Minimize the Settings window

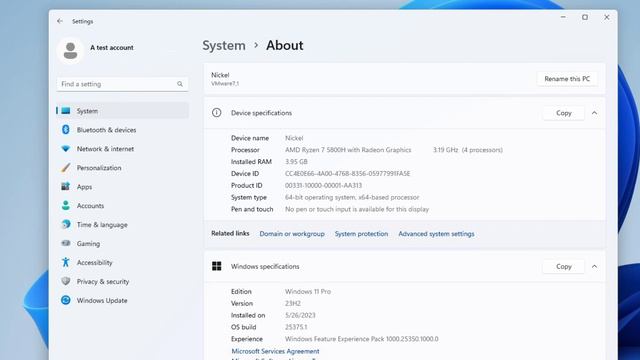(563, 17)
